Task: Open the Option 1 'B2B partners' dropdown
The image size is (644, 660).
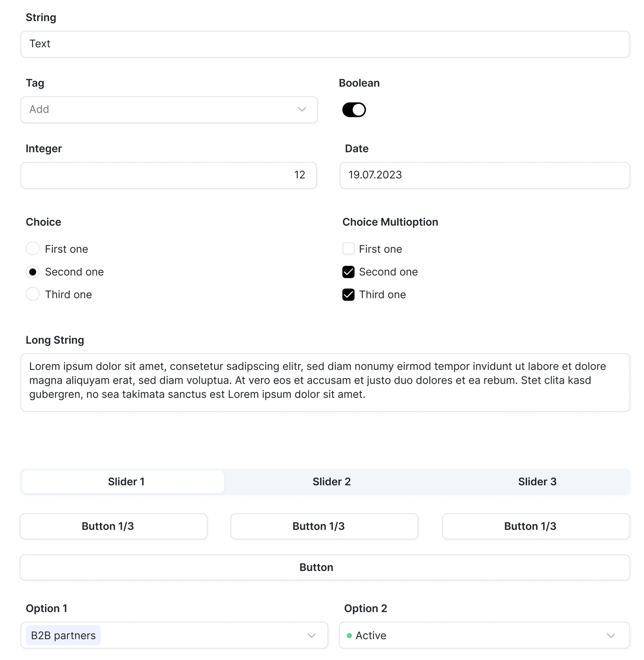Action: (184, 636)
